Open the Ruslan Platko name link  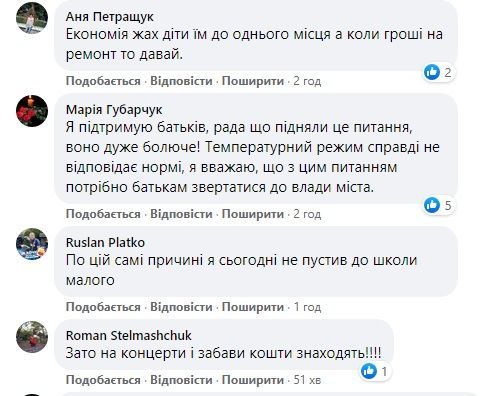click(x=105, y=242)
